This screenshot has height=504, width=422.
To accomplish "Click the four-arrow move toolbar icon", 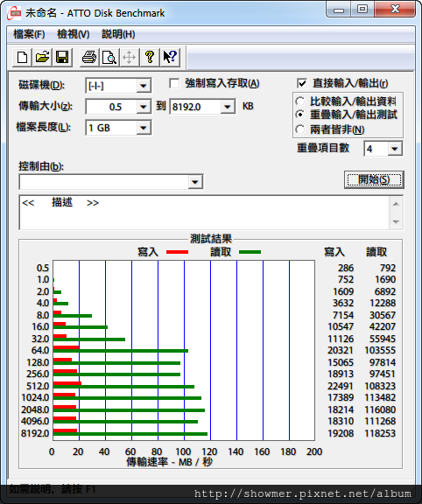I will click(130, 58).
